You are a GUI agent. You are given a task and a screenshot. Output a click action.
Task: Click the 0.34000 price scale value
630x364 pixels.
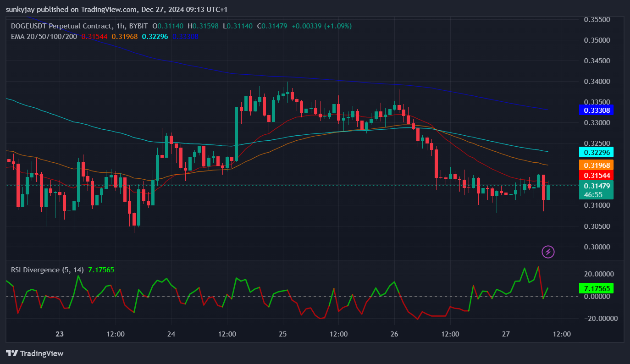click(597, 82)
